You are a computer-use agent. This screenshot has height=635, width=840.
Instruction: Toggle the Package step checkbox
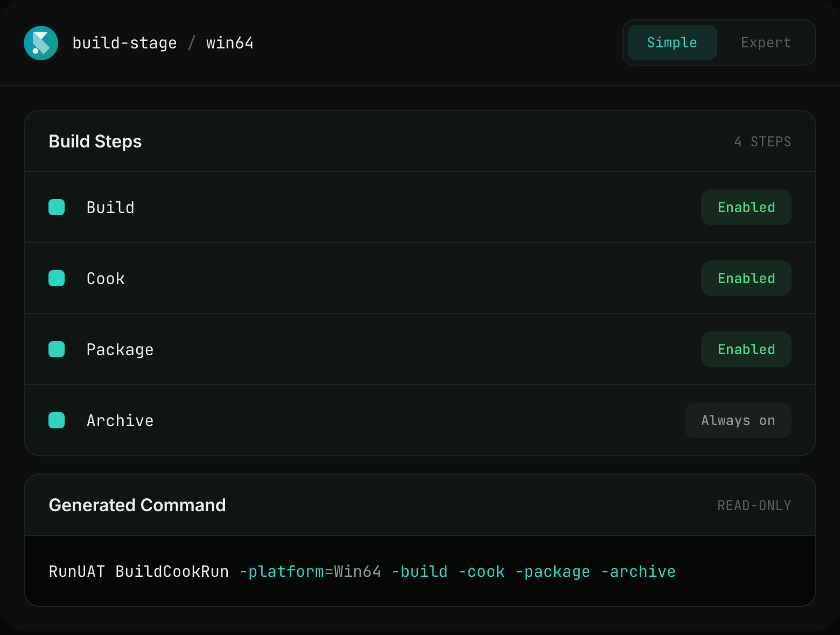pyautogui.click(x=57, y=349)
